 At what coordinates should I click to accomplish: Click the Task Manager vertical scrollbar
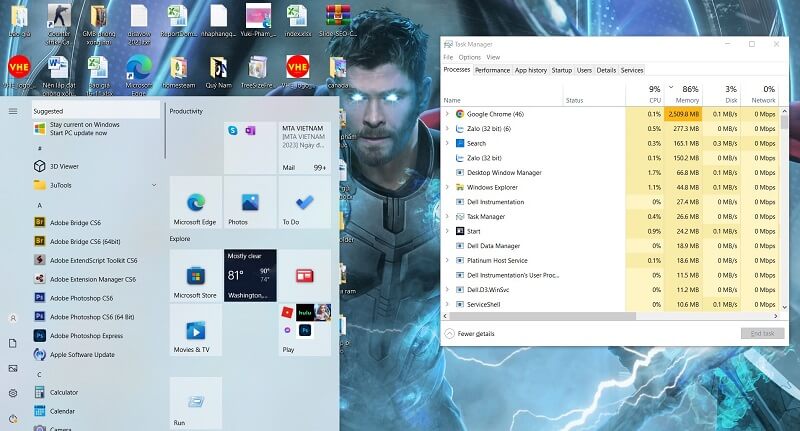click(784, 122)
